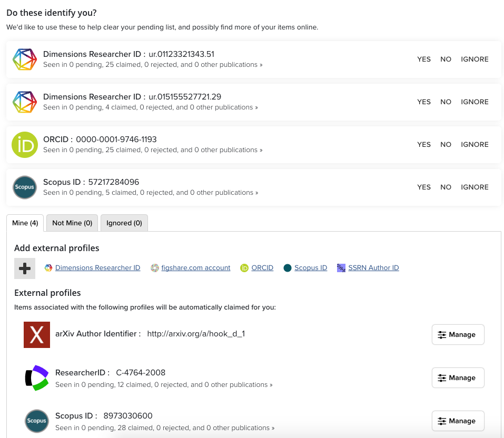Open Manage options for arXiv Author Identifier
The height and width of the screenshot is (438, 504).
pos(458,335)
